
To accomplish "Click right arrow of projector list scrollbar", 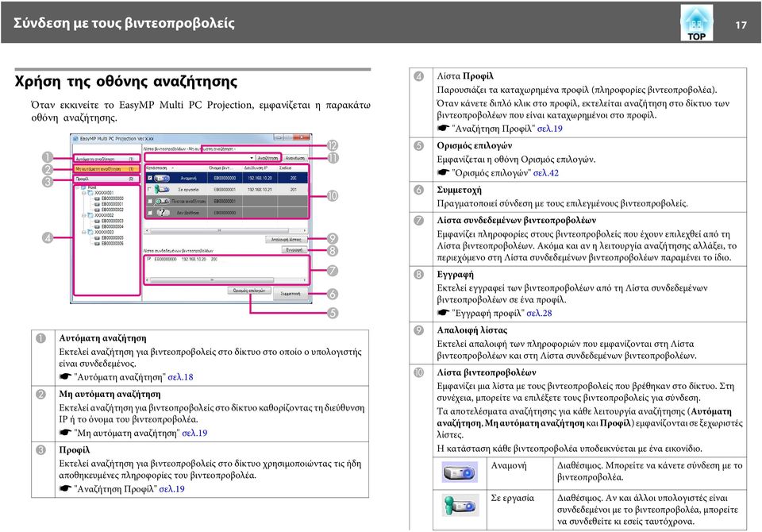I will point(305,230).
